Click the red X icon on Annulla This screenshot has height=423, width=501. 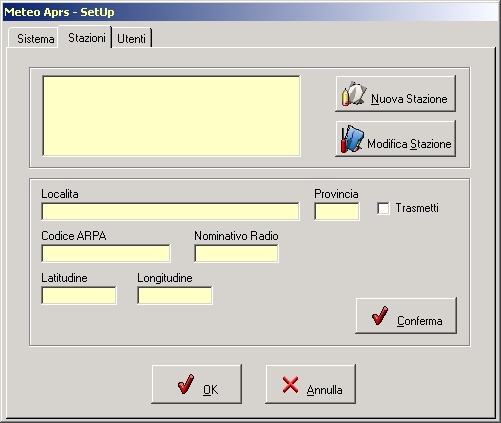tap(290, 384)
